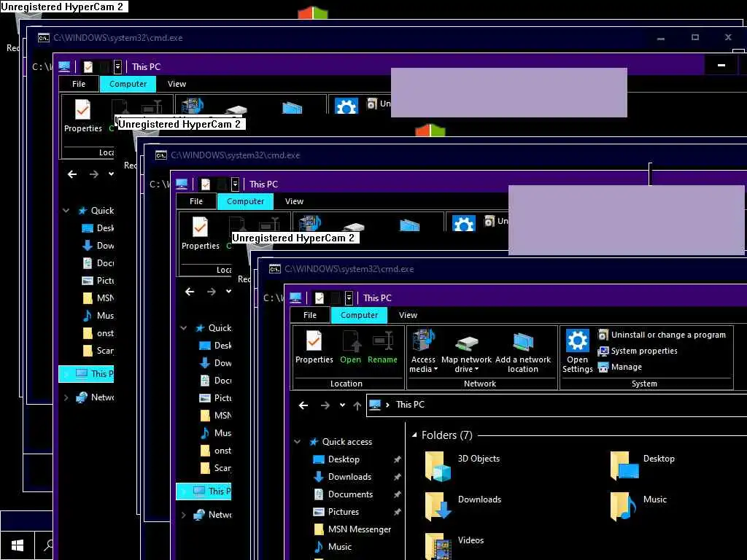The height and width of the screenshot is (560, 747).
Task: Click title bar properties icon in front window
Action: (320, 298)
